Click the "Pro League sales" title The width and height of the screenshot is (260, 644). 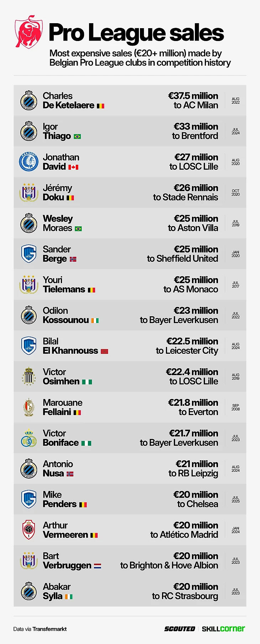(136, 33)
